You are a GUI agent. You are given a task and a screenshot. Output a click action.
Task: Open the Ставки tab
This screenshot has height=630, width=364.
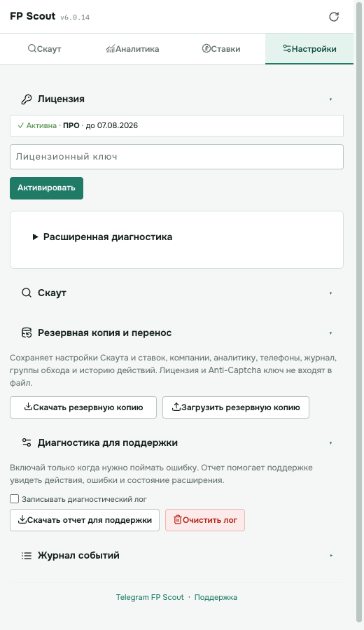tap(221, 49)
